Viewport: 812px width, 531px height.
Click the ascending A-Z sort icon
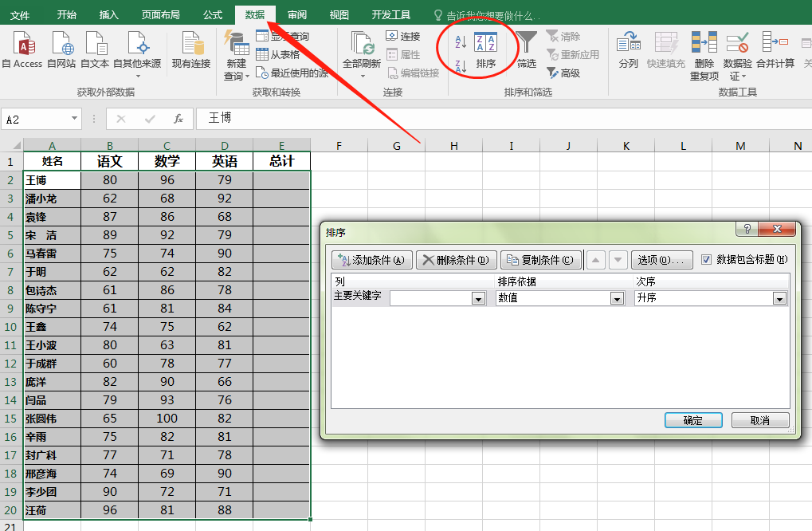(x=461, y=41)
